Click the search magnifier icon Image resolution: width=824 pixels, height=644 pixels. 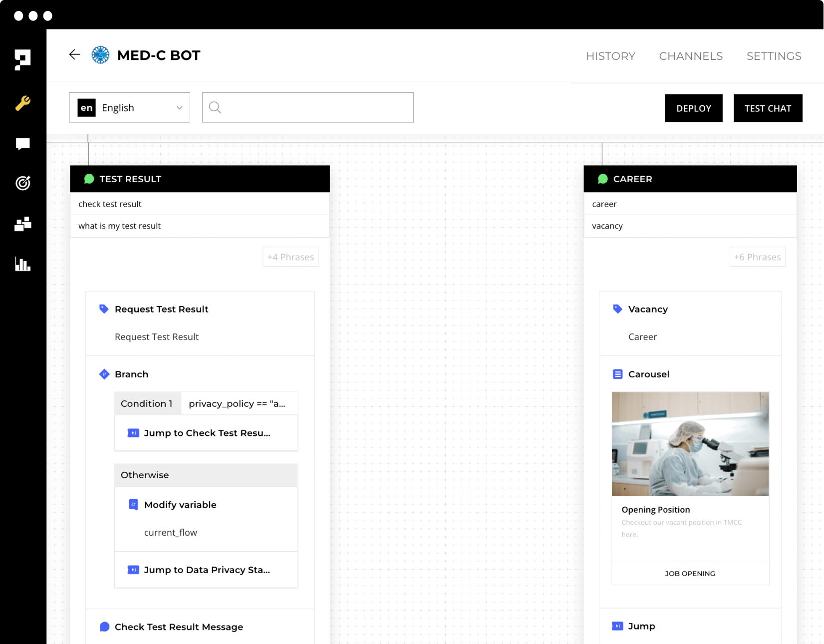215,107
